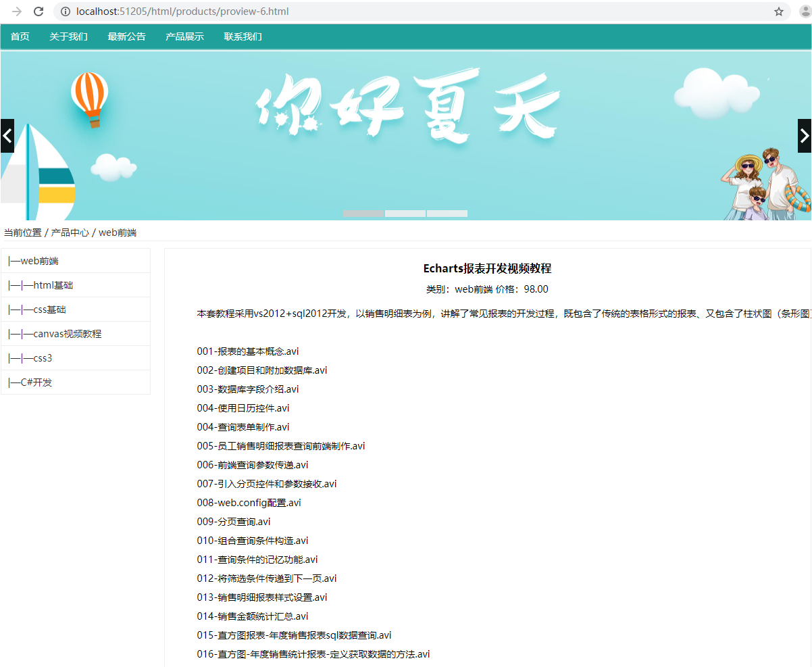Click the 013-销售明细报表样式设置.avi line
The height and width of the screenshot is (667, 812).
coord(262,597)
